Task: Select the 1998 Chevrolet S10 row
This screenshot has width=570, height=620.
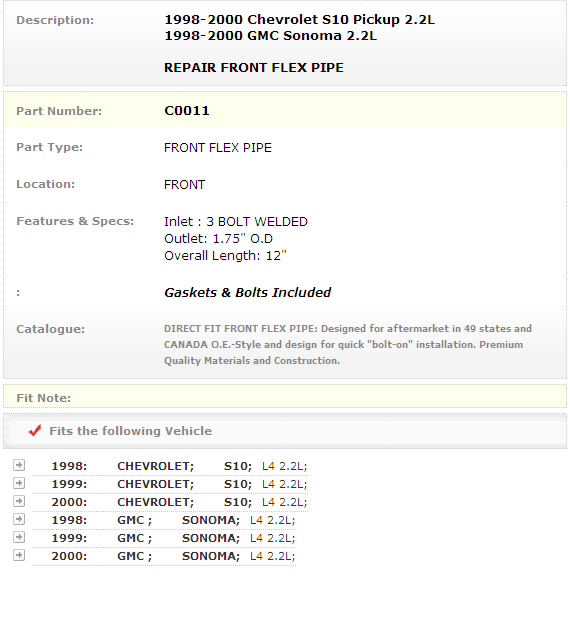Action: (x=170, y=466)
